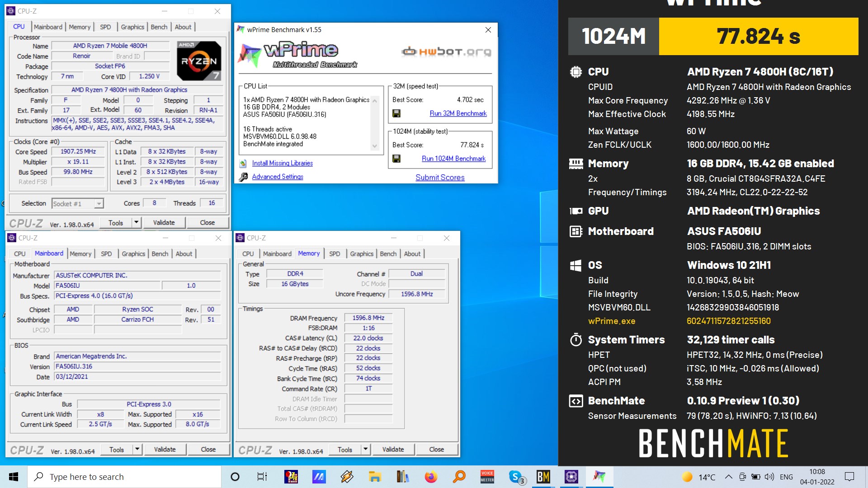Open the books library app in taskbar

(402, 477)
